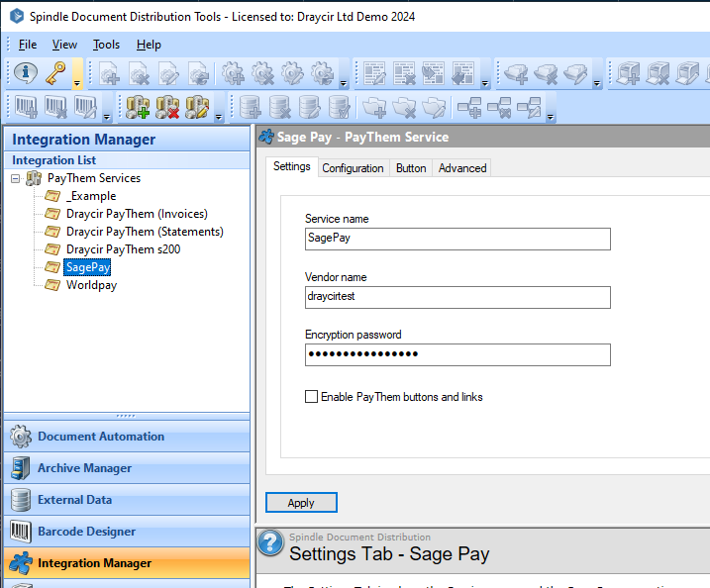Viewport: 710px width, 588px height.
Task: Click the edit database icon
Action: tap(310, 107)
